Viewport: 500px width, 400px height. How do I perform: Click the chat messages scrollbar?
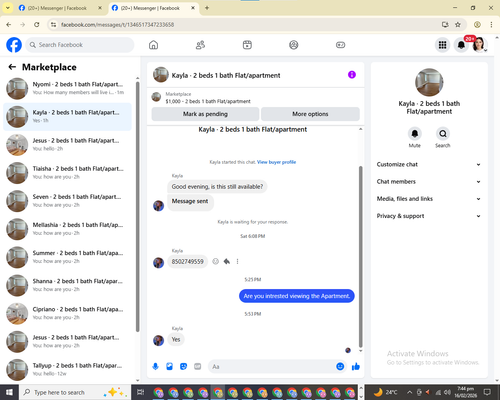360,257
